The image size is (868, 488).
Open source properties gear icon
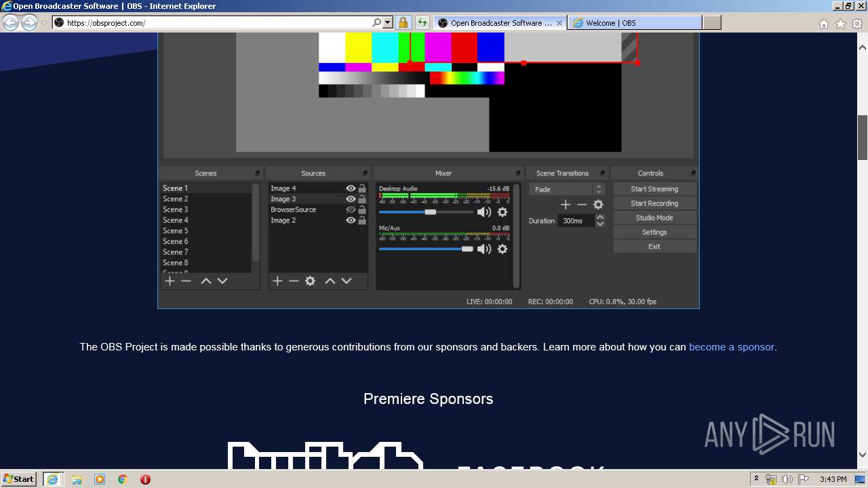coord(310,281)
